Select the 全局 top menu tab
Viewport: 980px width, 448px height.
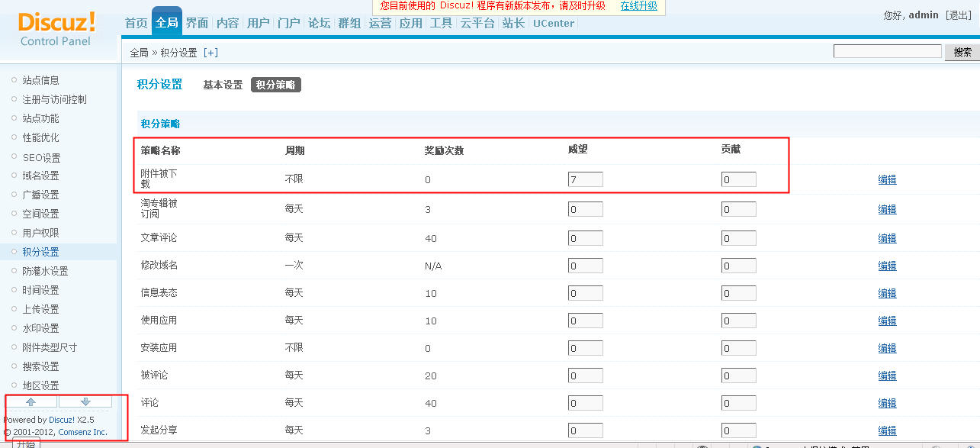point(167,22)
